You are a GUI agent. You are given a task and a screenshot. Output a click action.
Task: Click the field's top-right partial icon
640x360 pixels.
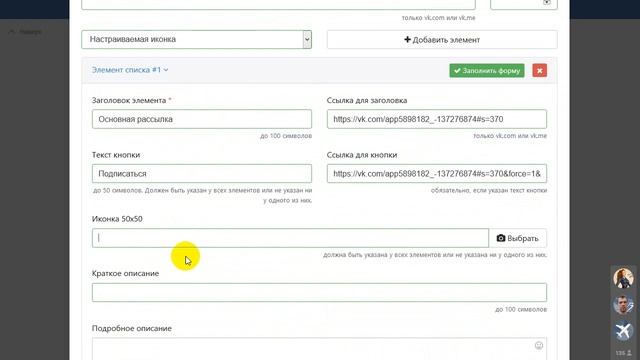[x=547, y=2]
